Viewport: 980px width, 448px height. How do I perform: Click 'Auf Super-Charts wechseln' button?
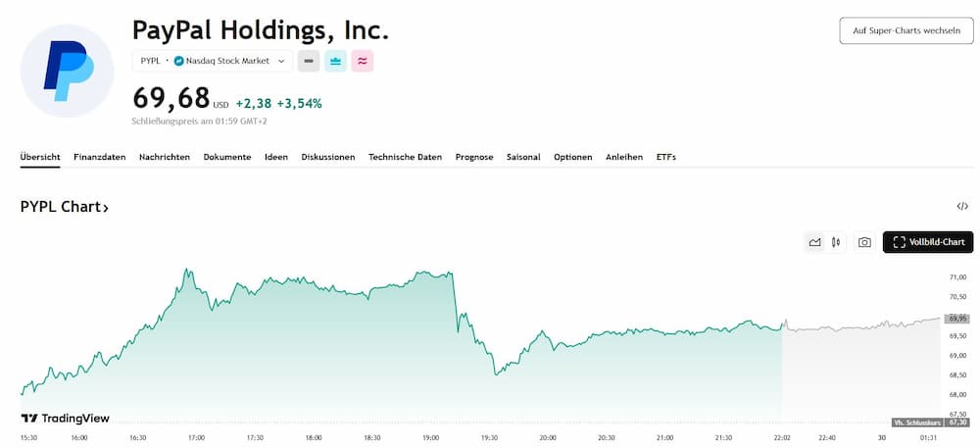[906, 30]
